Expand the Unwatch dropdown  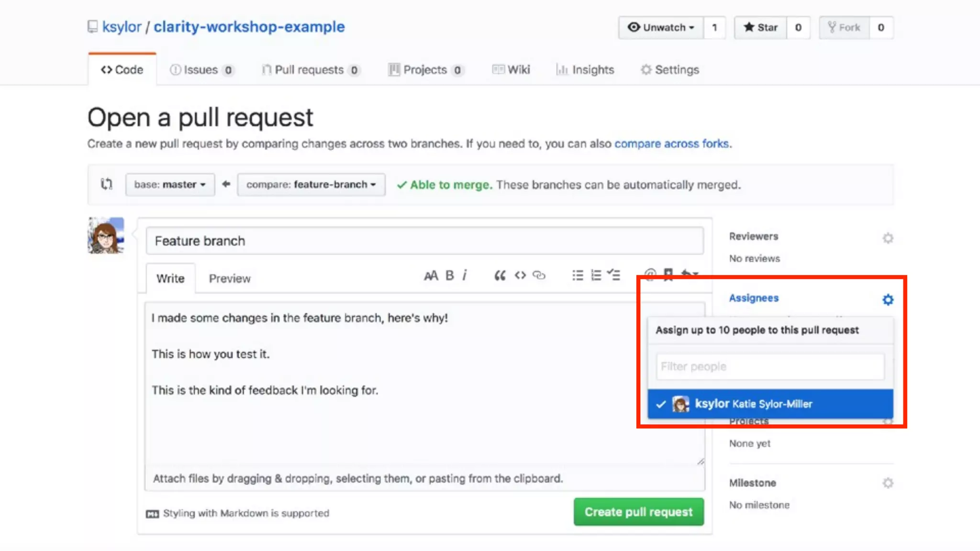pyautogui.click(x=661, y=28)
